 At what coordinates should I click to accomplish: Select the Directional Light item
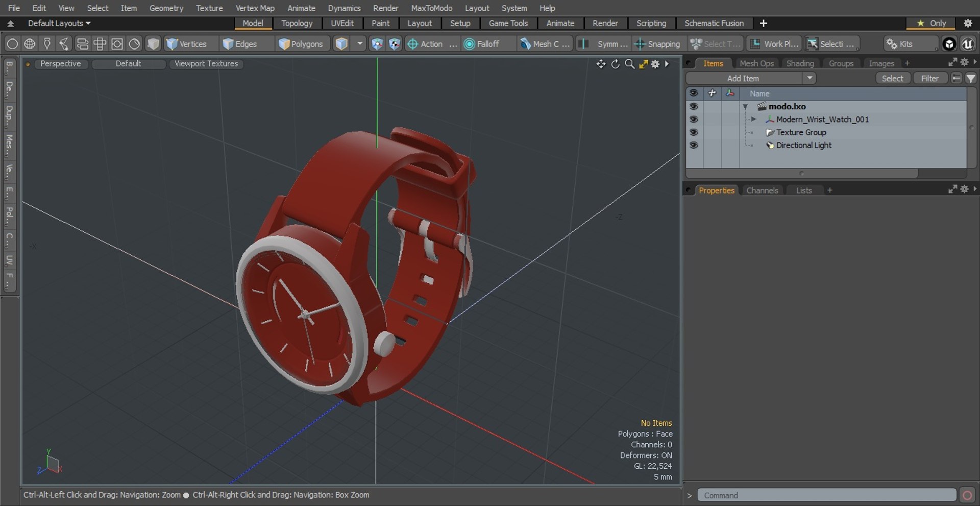point(804,145)
